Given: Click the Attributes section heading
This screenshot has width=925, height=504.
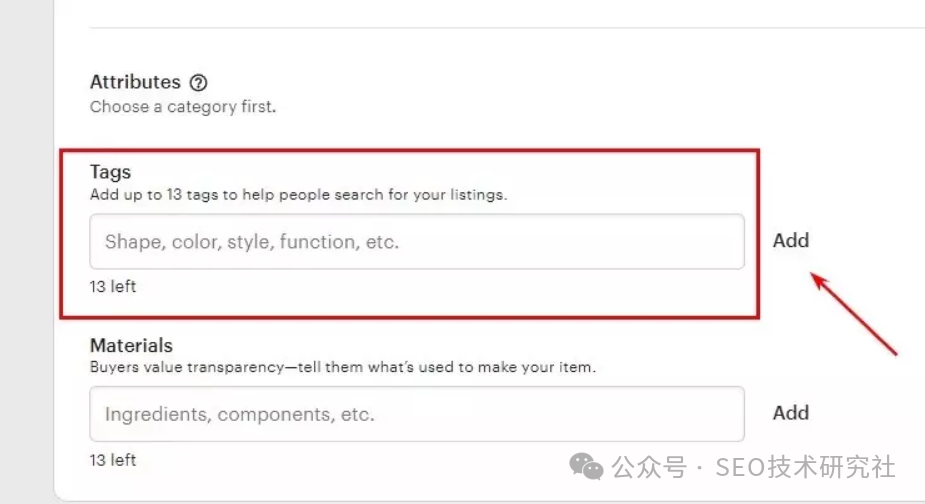Looking at the screenshot, I should click(x=135, y=82).
